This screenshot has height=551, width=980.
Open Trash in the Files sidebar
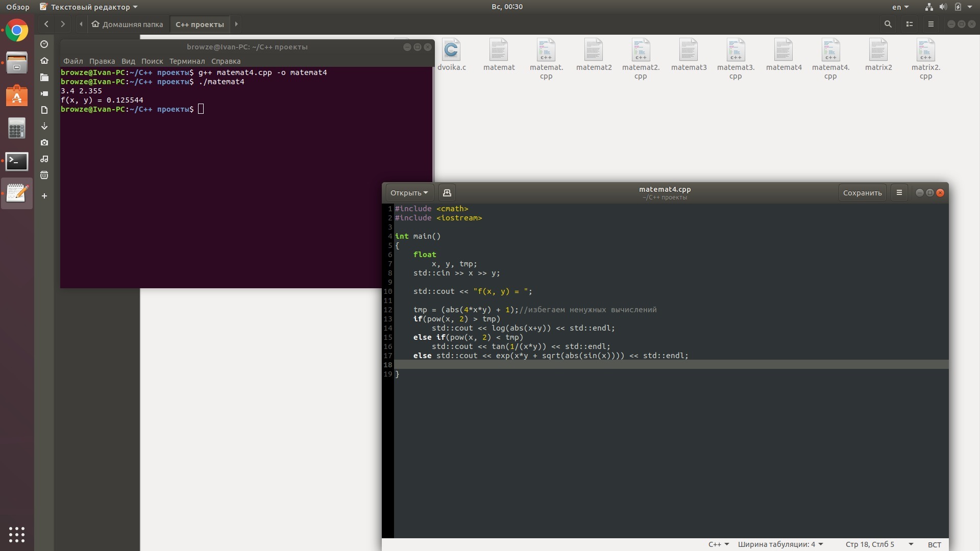pyautogui.click(x=44, y=176)
